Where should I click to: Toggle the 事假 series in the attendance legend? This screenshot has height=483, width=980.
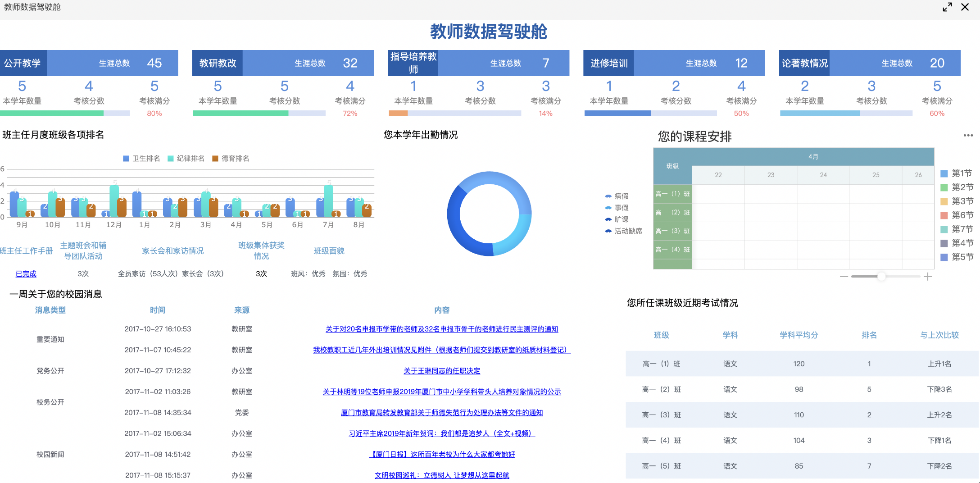pyautogui.click(x=609, y=208)
